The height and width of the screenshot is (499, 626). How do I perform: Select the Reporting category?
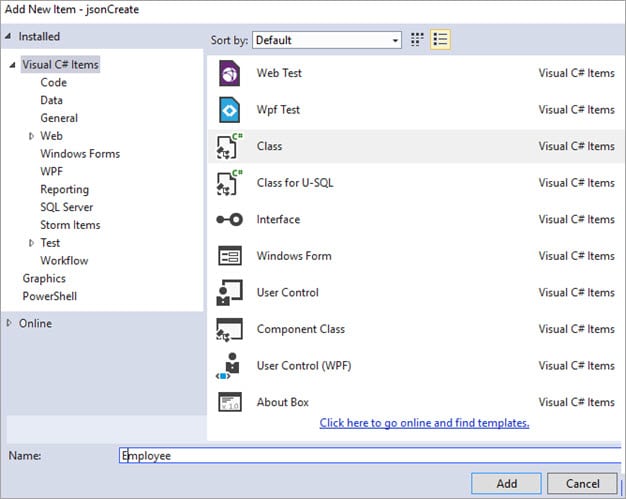(65, 190)
